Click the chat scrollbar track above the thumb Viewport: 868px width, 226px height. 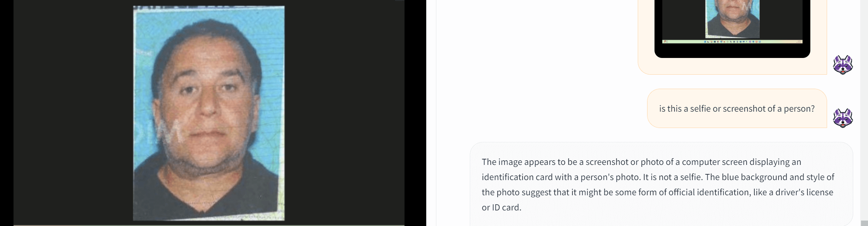(x=864, y=109)
